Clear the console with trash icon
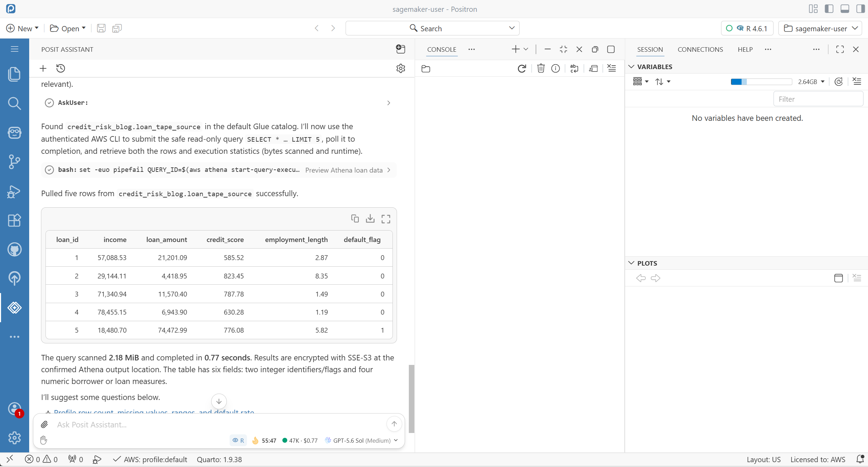Screen dimensions: 868x467 (x=540, y=68)
